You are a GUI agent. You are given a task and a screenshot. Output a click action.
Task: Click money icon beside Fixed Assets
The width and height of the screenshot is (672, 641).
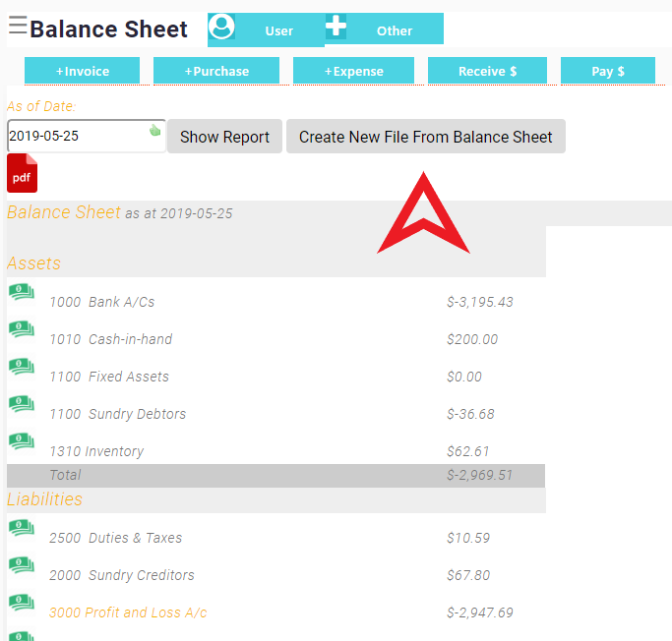pos(22,367)
